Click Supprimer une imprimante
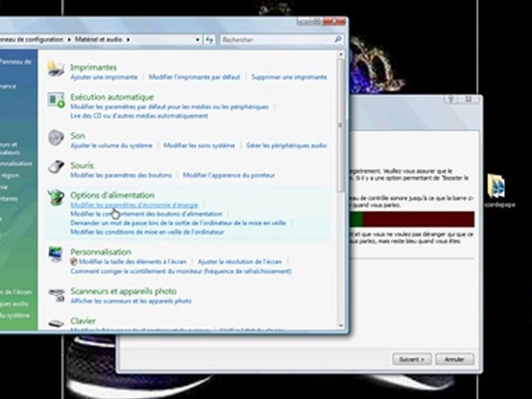The image size is (532, 399). (x=289, y=77)
